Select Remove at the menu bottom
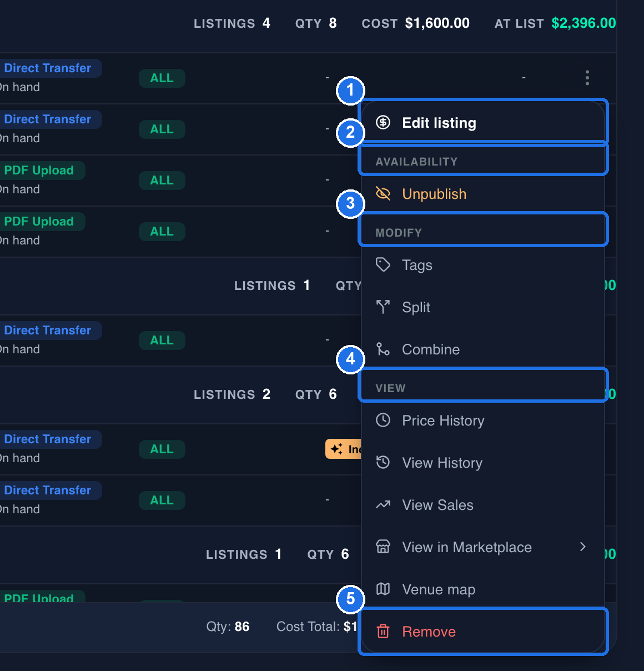644x671 pixels. coord(482,631)
